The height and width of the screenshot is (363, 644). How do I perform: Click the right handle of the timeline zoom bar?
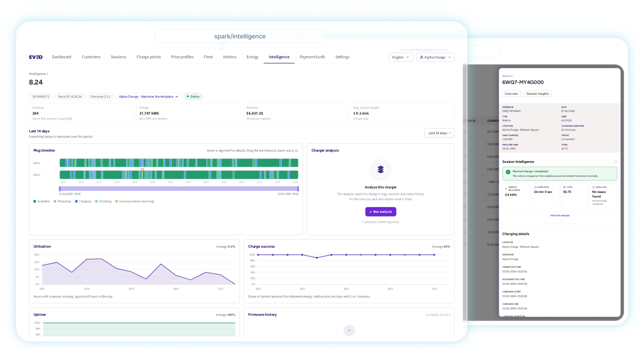[298, 188]
